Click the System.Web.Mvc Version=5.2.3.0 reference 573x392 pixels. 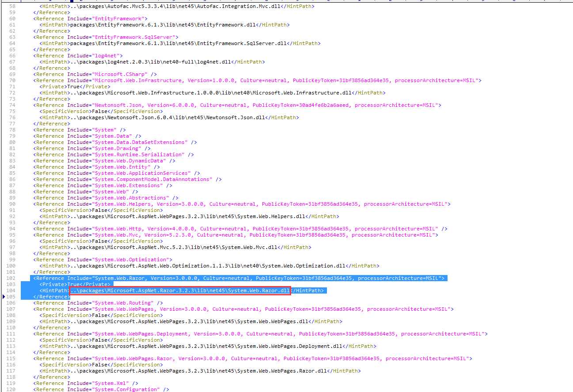click(235, 235)
